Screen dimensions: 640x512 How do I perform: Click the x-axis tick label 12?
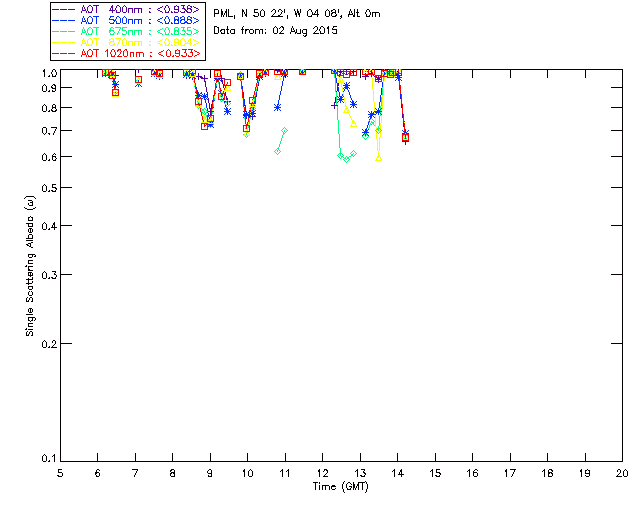322,473
